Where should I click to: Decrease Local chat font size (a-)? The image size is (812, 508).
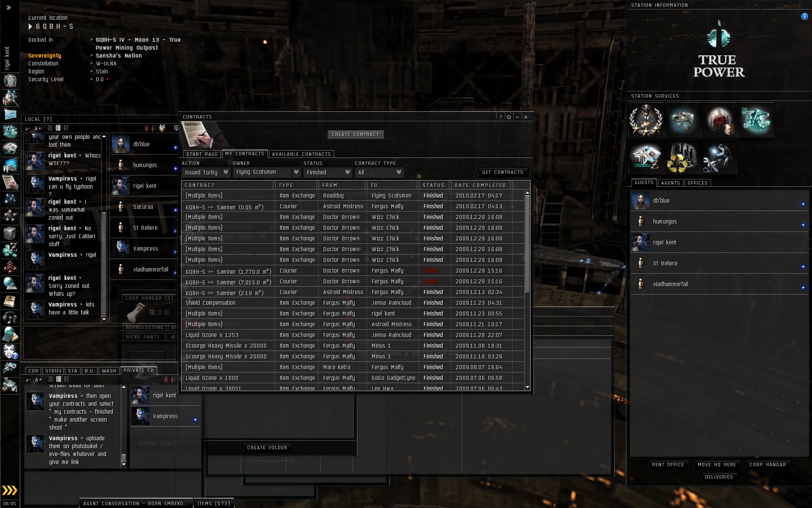[x=28, y=128]
